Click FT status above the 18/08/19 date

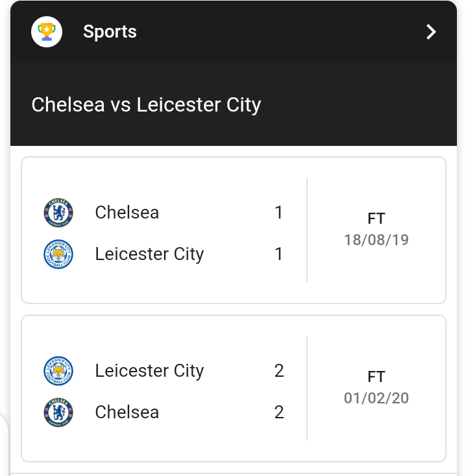(376, 219)
